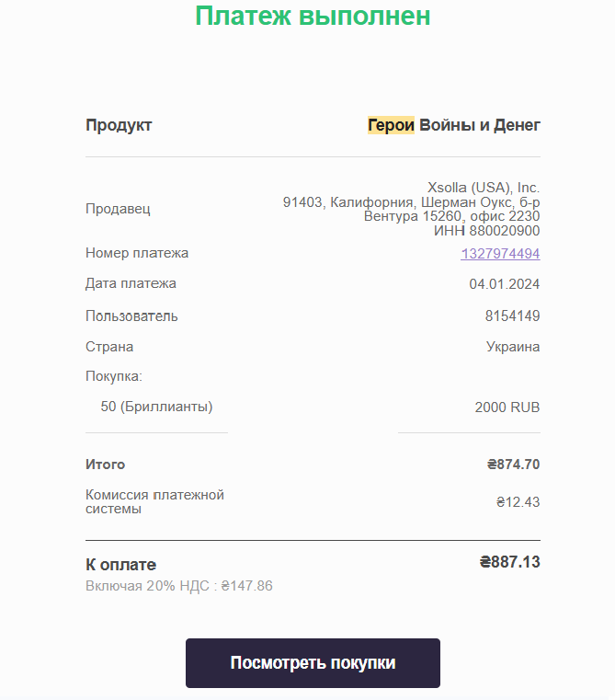The image size is (615, 700).
Task: Click the Пользователь label
Action: click(131, 316)
